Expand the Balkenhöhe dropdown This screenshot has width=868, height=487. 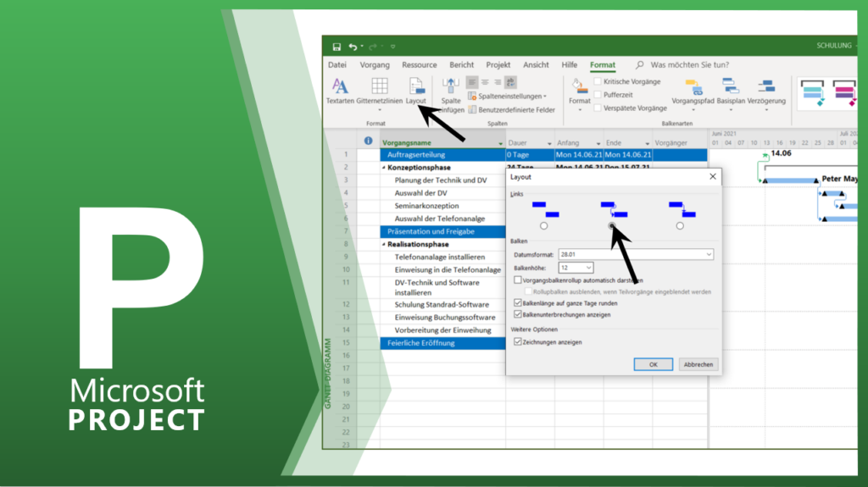point(588,268)
